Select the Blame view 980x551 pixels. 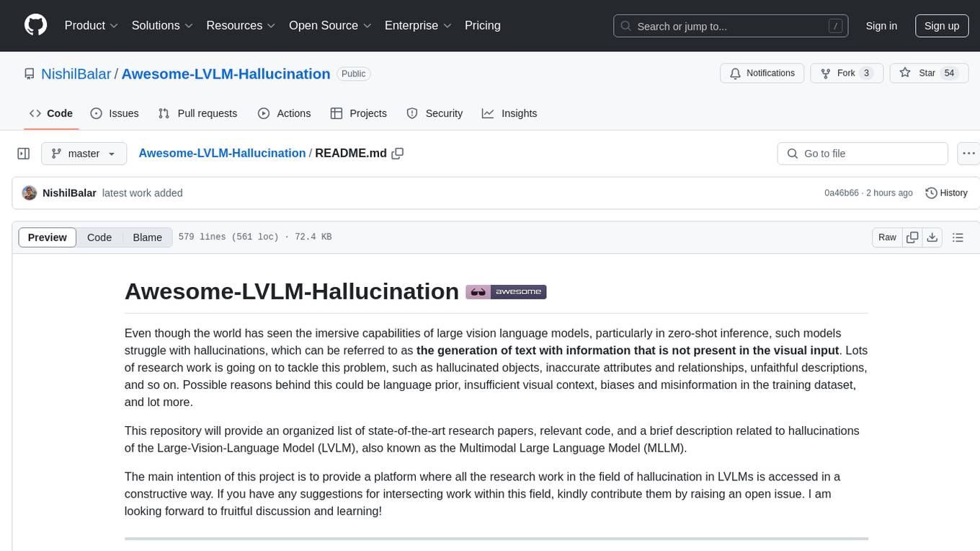coord(147,237)
